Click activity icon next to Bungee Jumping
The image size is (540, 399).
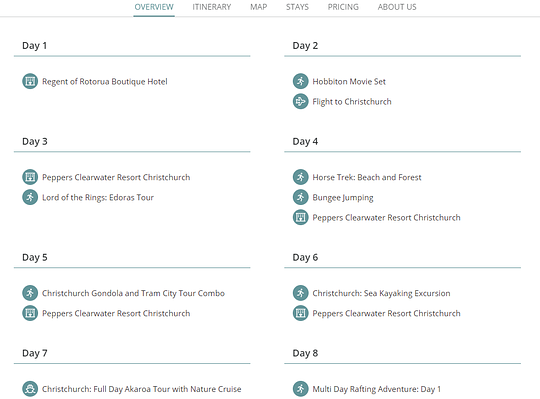[x=300, y=197]
